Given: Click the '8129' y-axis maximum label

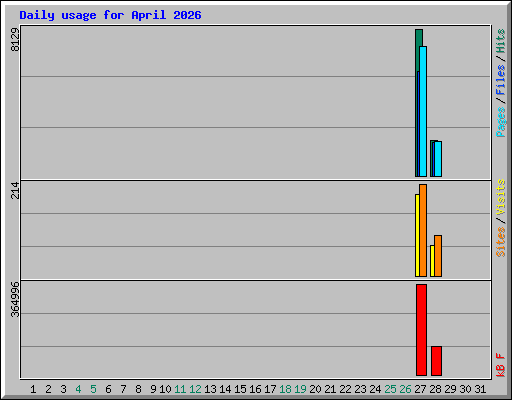Looking at the screenshot, I should pyautogui.click(x=15, y=40).
